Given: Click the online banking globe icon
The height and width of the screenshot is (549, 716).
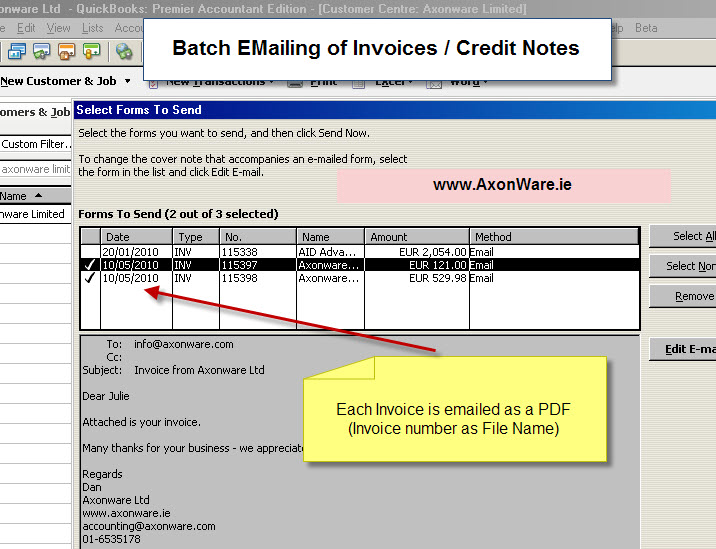Looking at the screenshot, I should click(124, 51).
